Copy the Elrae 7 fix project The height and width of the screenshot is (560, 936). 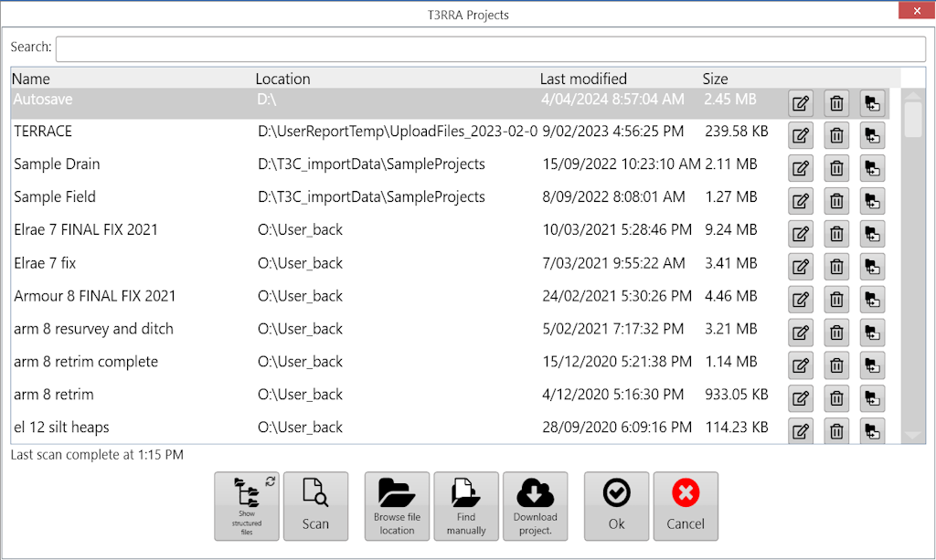click(872, 267)
